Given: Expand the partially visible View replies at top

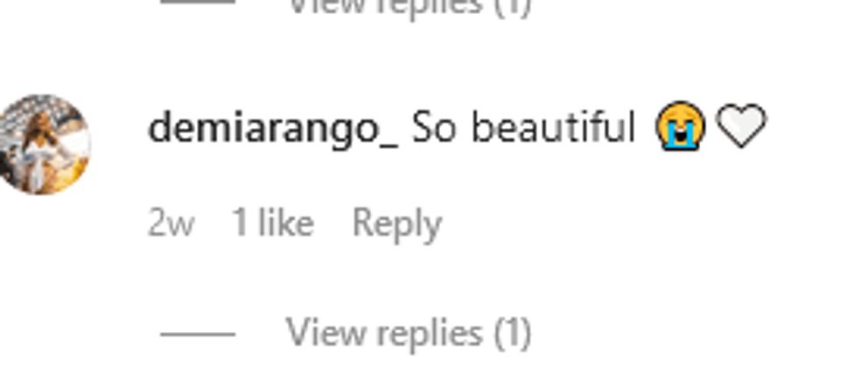Looking at the screenshot, I should click(x=408, y=7).
